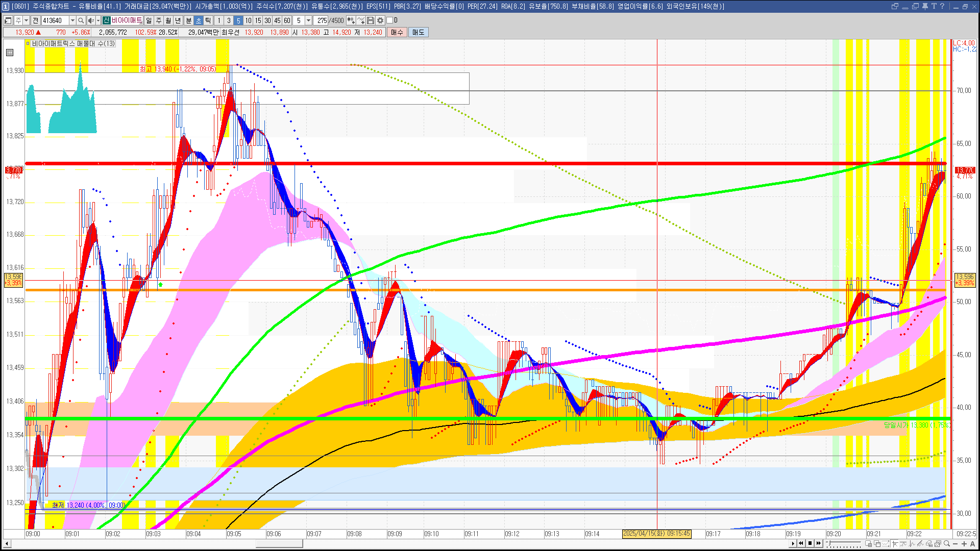Click the red 매수 buy button
Screen dimensions: 980x551
(x=397, y=32)
